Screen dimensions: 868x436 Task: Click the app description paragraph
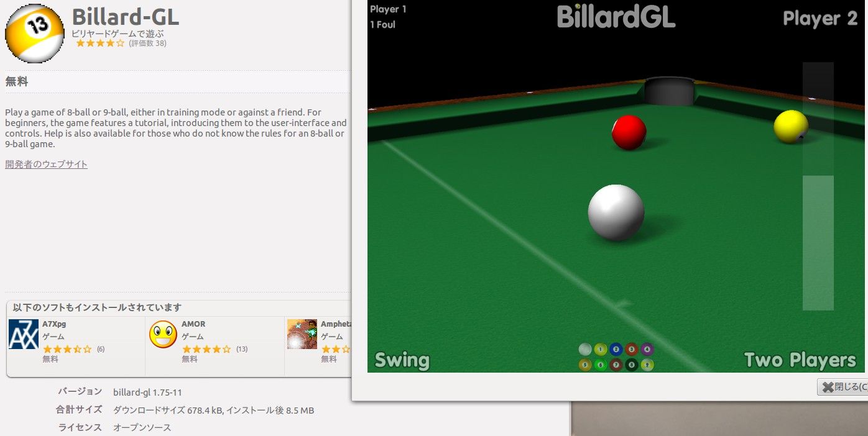[176, 128]
